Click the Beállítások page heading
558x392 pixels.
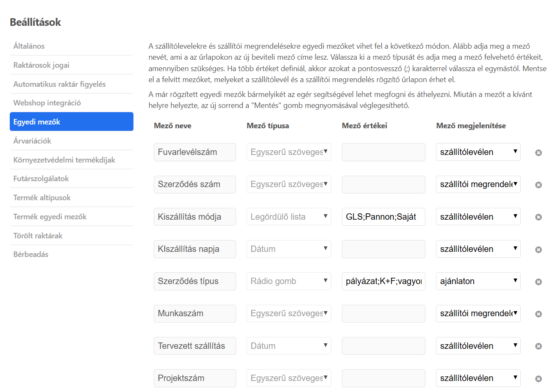click(x=36, y=22)
